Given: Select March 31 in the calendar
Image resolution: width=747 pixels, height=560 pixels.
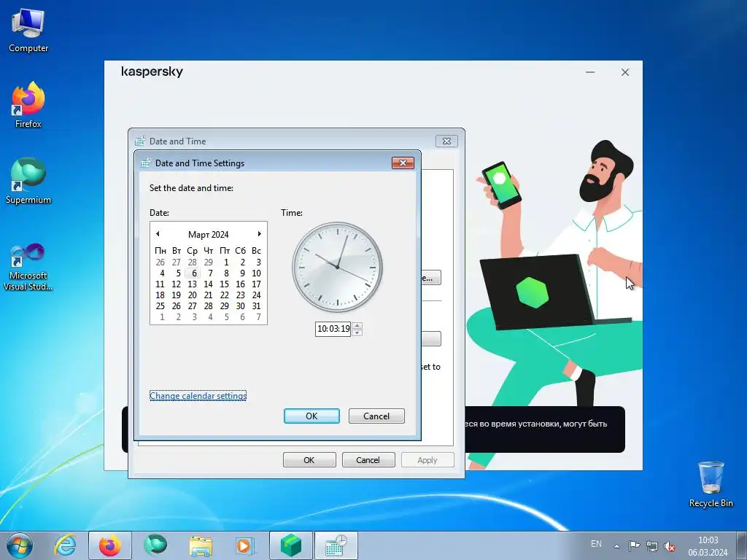Looking at the screenshot, I should click(256, 306).
